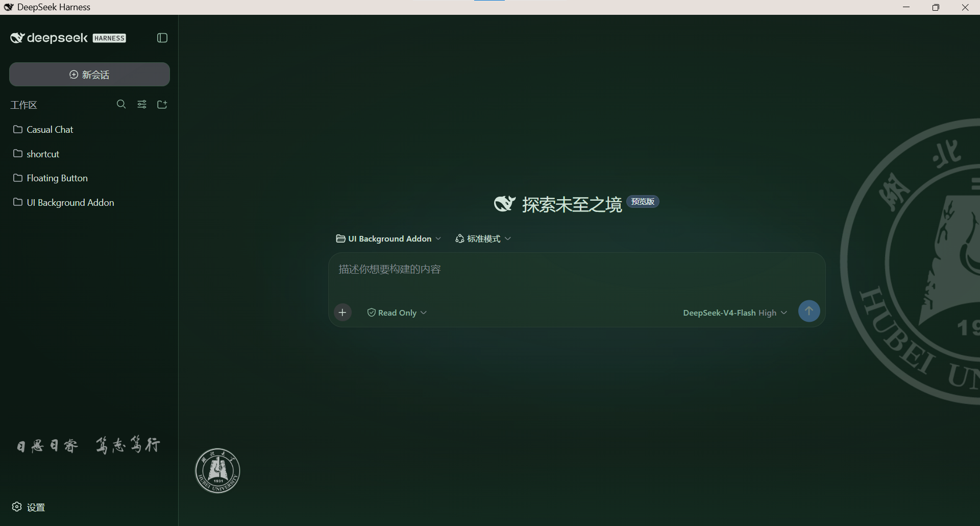Add a new workspace folder icon
Image resolution: width=980 pixels, height=526 pixels.
162,104
